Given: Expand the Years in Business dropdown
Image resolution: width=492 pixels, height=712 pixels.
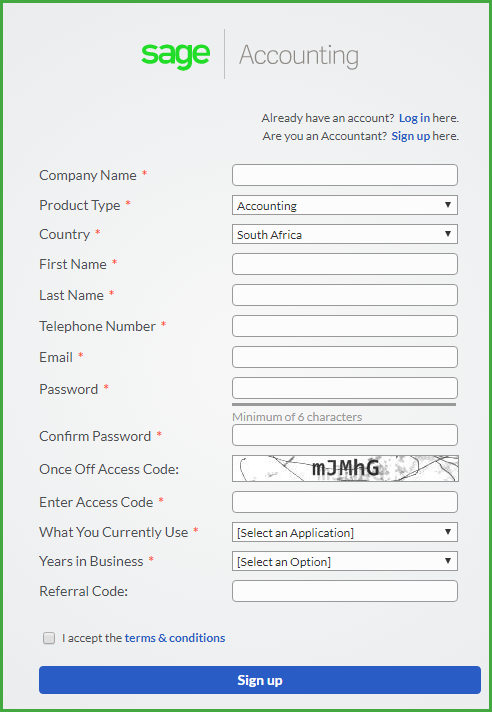Looking at the screenshot, I should (x=345, y=561).
